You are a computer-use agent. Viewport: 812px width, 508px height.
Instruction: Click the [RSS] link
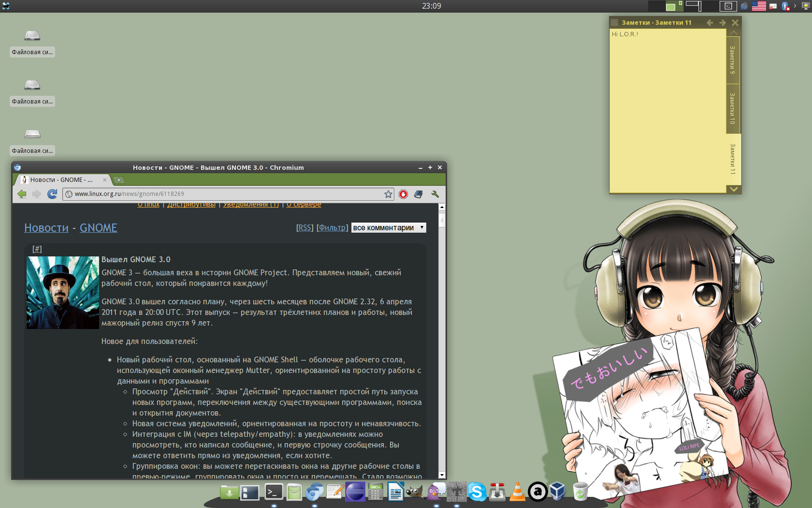coord(304,227)
